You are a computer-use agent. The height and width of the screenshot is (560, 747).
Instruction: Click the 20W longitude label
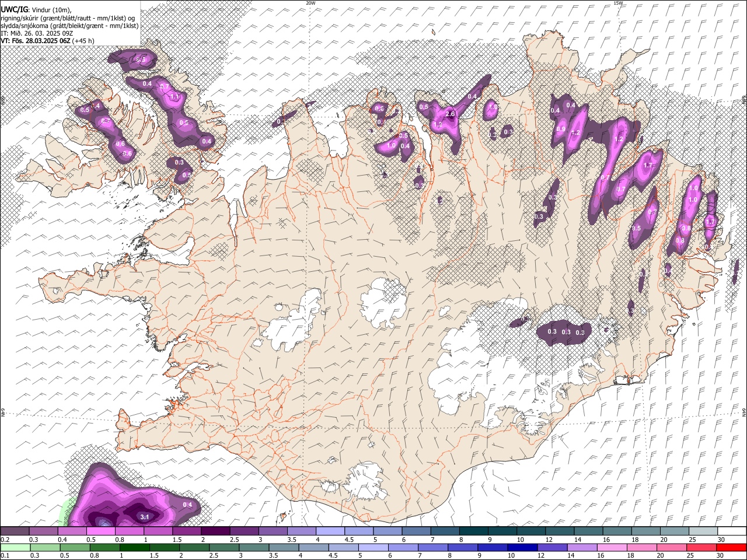click(310, 2)
